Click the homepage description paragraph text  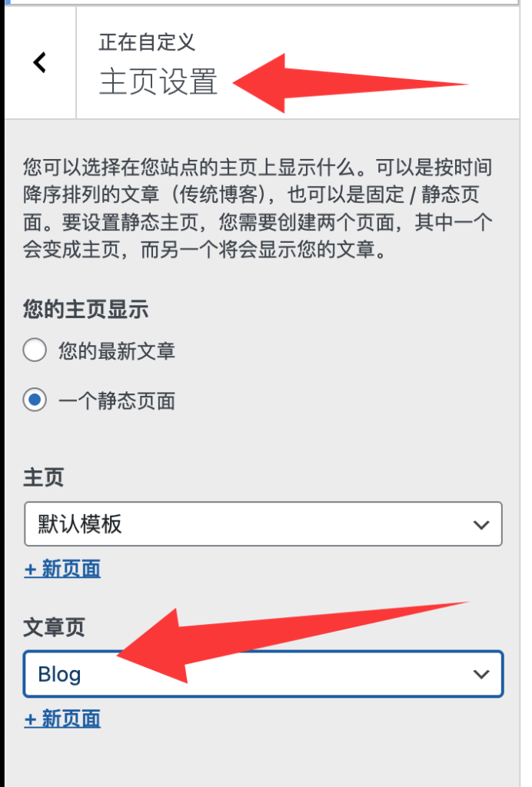coord(258,208)
